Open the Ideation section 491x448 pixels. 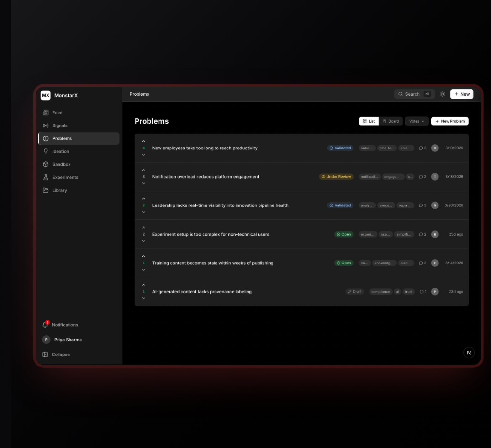click(x=60, y=151)
